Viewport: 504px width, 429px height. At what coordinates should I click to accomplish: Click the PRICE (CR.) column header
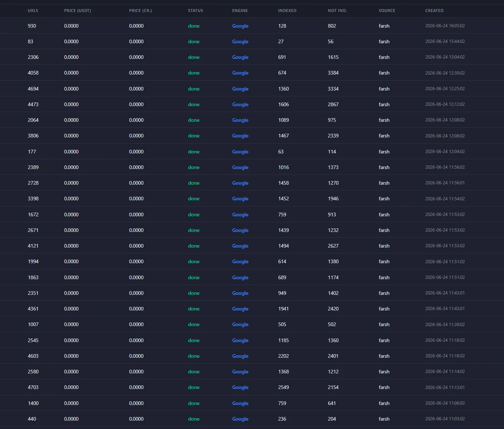click(140, 11)
